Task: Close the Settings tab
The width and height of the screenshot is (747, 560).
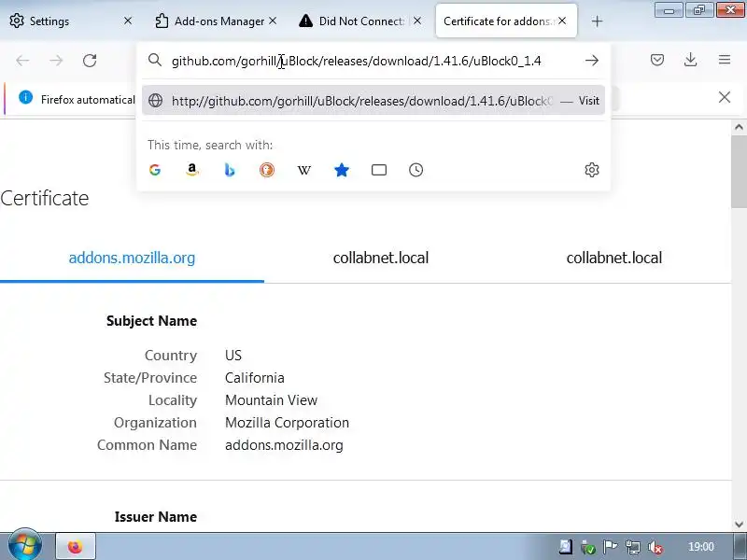Action: pos(128,21)
